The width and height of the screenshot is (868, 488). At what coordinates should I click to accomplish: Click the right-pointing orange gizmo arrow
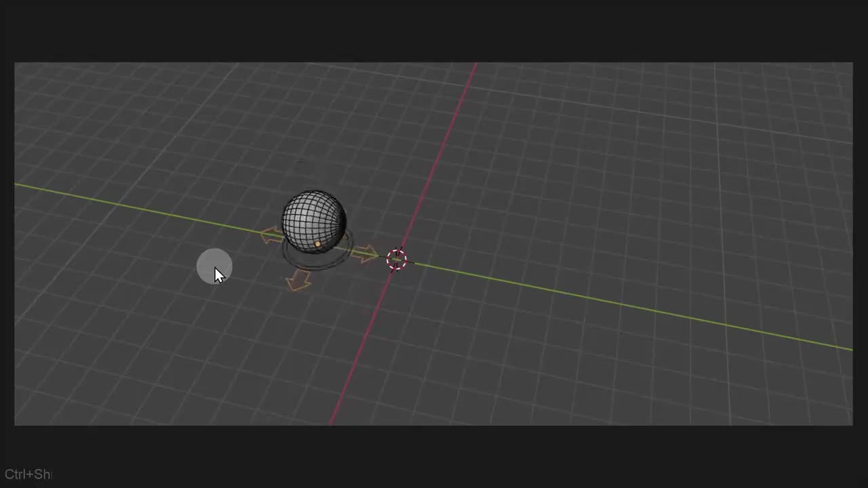(x=366, y=253)
